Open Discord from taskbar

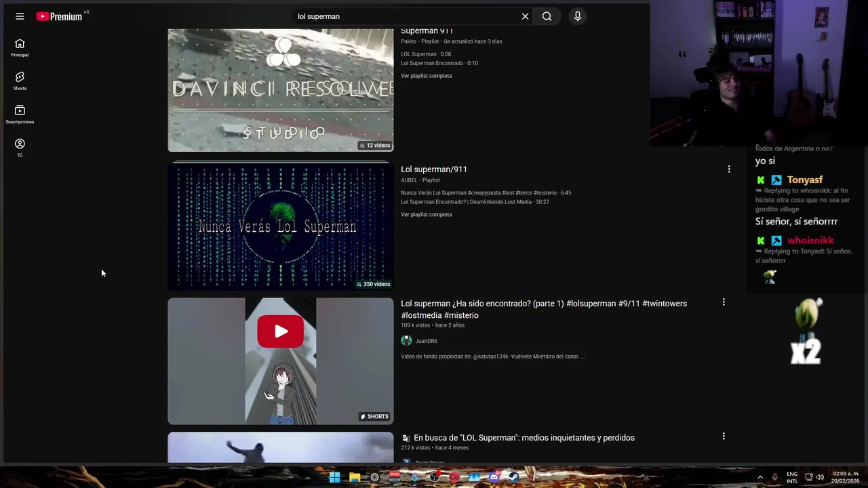click(494, 477)
